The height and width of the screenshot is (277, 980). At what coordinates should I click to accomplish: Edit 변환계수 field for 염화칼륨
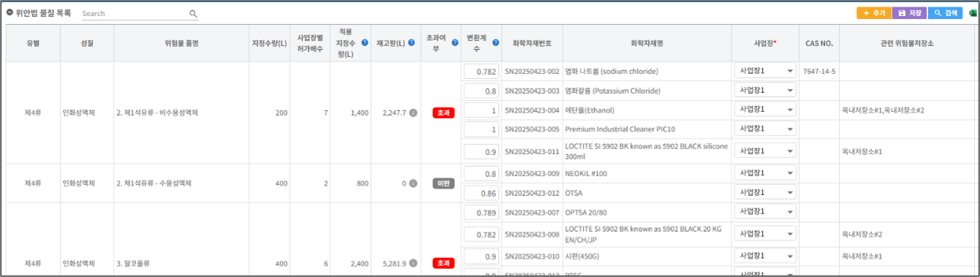481,91
